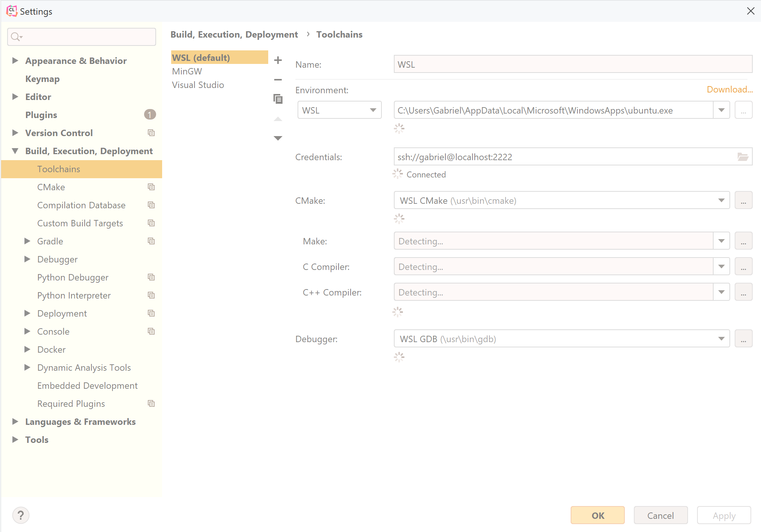Click the minus icon to remove toolchain

coord(278,80)
